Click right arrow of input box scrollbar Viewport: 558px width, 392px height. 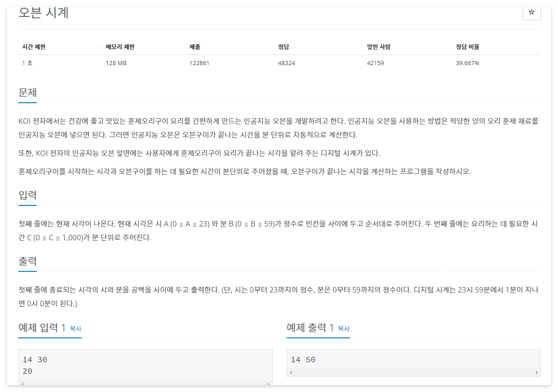269,384
